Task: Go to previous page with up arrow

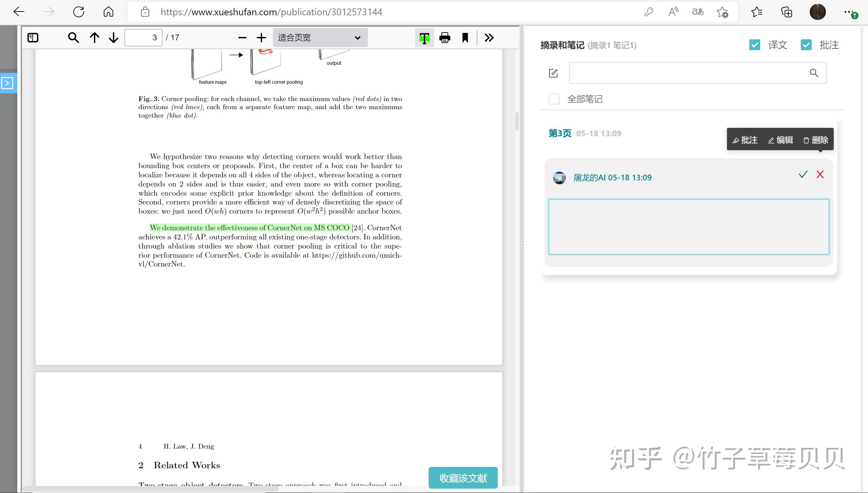Action: tap(94, 37)
